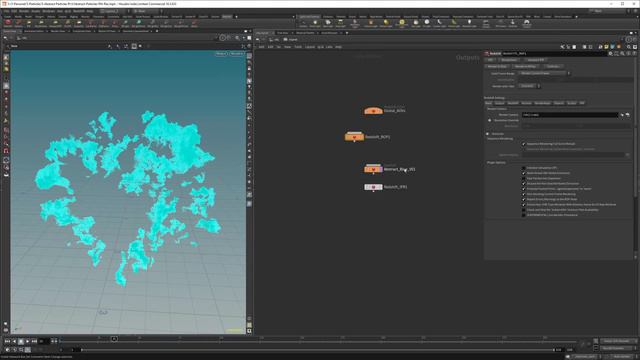Open the Valid Frame Range dropdown
The image size is (640, 360).
tap(543, 73)
